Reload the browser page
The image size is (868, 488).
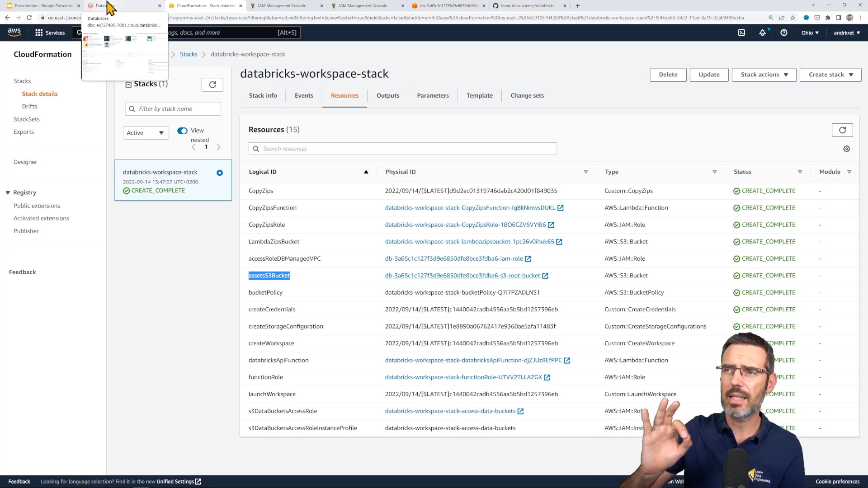tap(29, 18)
